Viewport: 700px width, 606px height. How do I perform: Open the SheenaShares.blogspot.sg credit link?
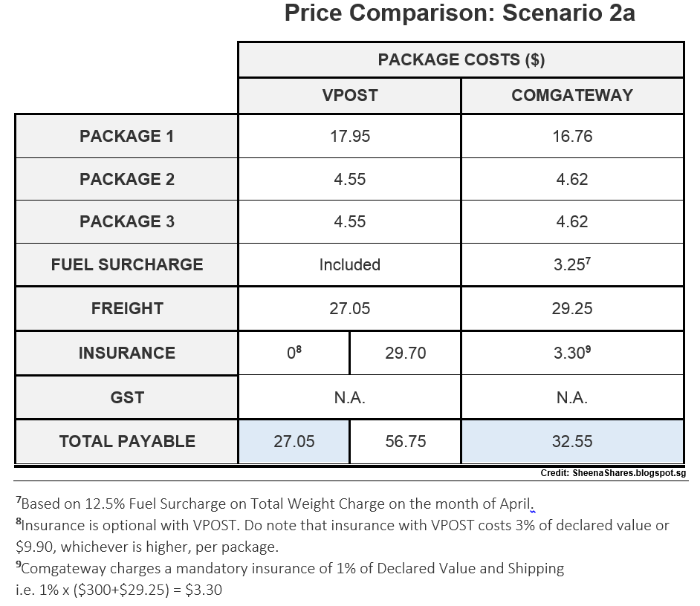[x=629, y=473]
